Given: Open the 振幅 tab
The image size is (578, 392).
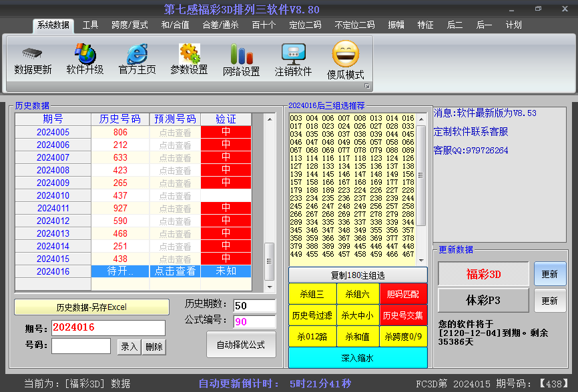Looking at the screenshot, I should coord(396,25).
